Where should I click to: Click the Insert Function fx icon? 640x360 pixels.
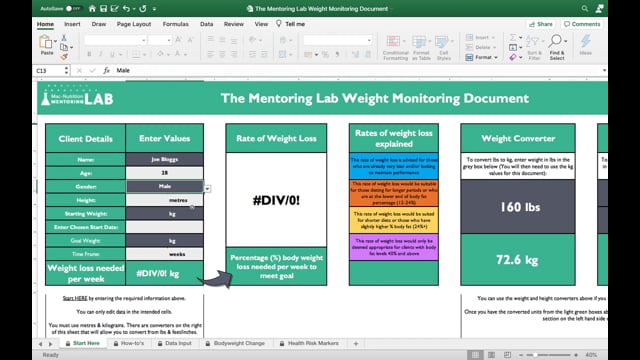pos(106,71)
